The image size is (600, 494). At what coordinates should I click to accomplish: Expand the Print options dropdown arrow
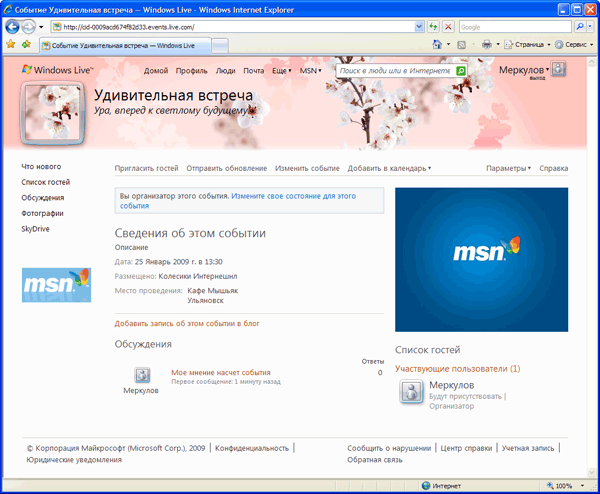pyautogui.click(x=498, y=44)
